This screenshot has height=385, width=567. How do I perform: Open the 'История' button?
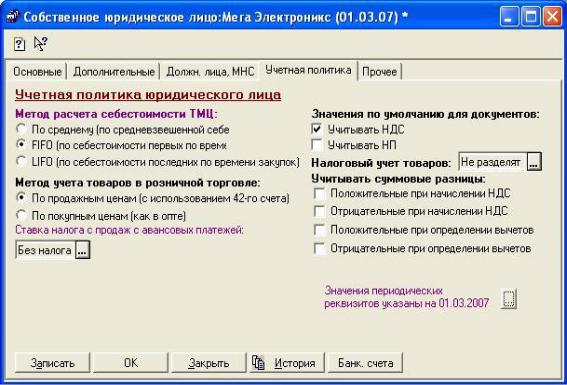pos(287,363)
